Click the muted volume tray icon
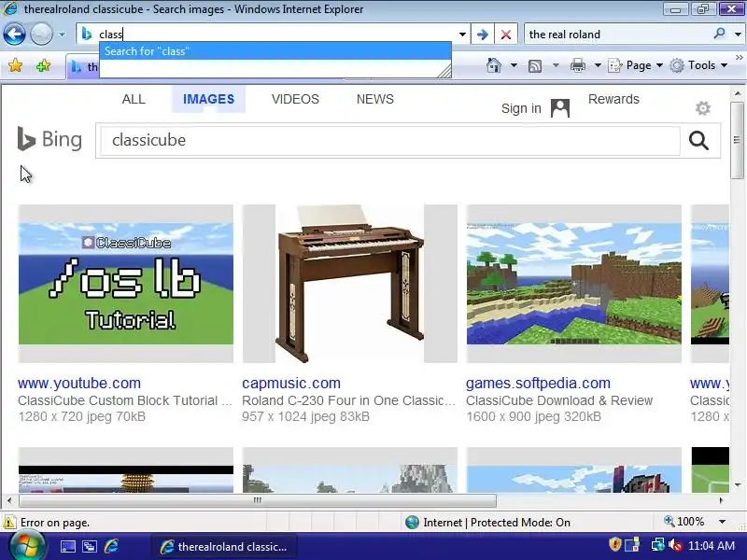 [675, 545]
